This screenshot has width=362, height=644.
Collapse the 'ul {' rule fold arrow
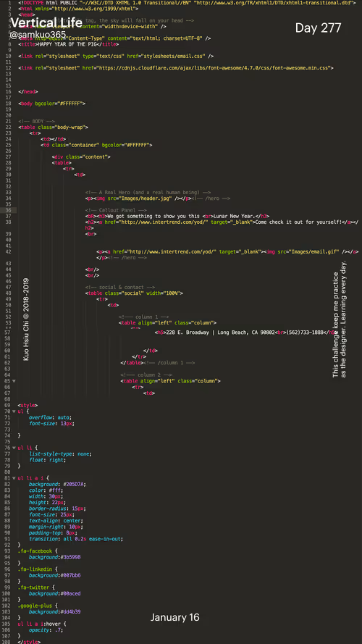[x=14, y=411]
